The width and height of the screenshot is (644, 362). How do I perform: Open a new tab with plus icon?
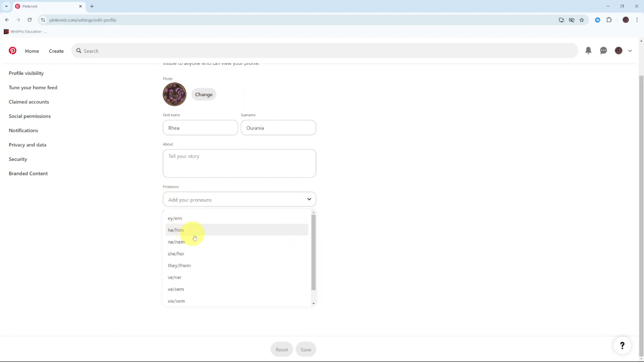tap(92, 6)
